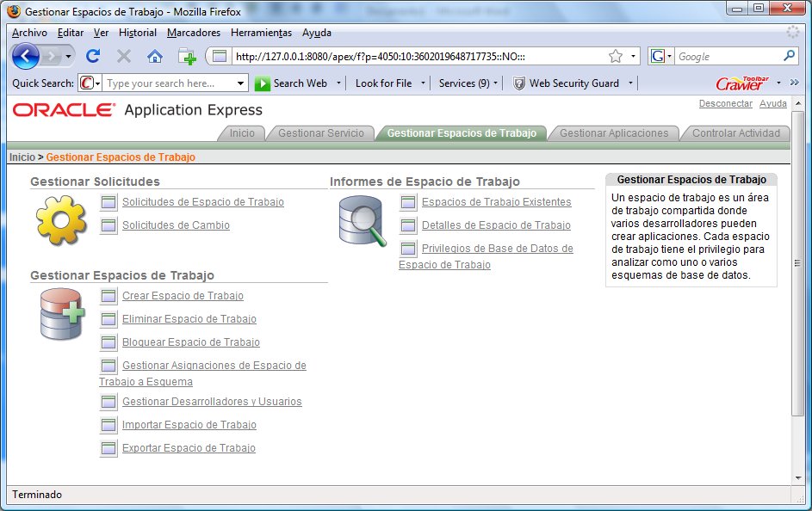Open the Historial menu

137,33
